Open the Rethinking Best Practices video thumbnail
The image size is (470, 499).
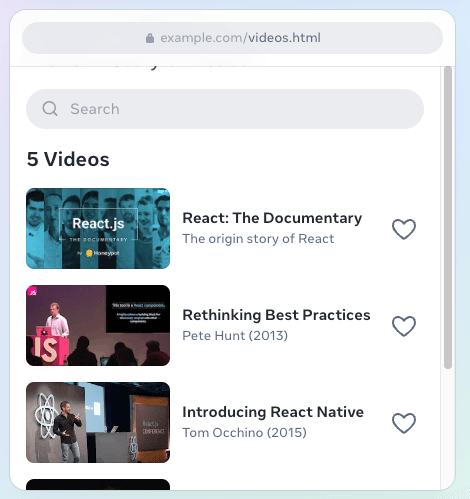(x=98, y=325)
